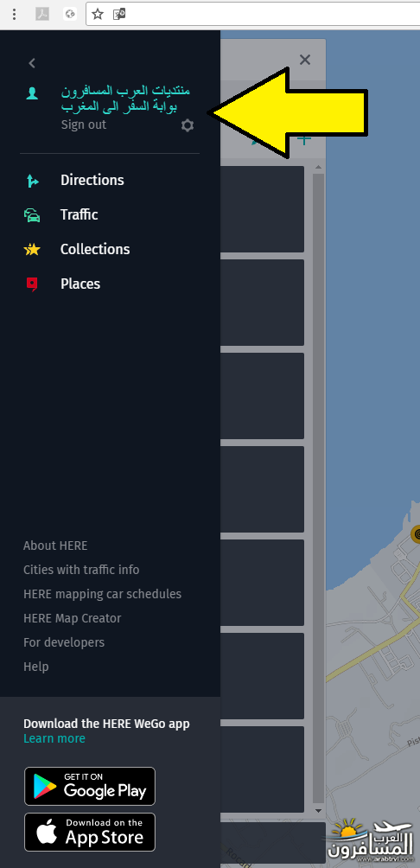Open the Collections star icon
Screen dimensions: 420x868
coord(32,250)
